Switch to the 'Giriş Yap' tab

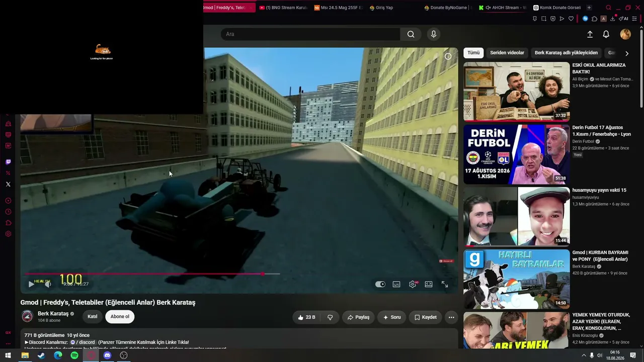click(393, 8)
